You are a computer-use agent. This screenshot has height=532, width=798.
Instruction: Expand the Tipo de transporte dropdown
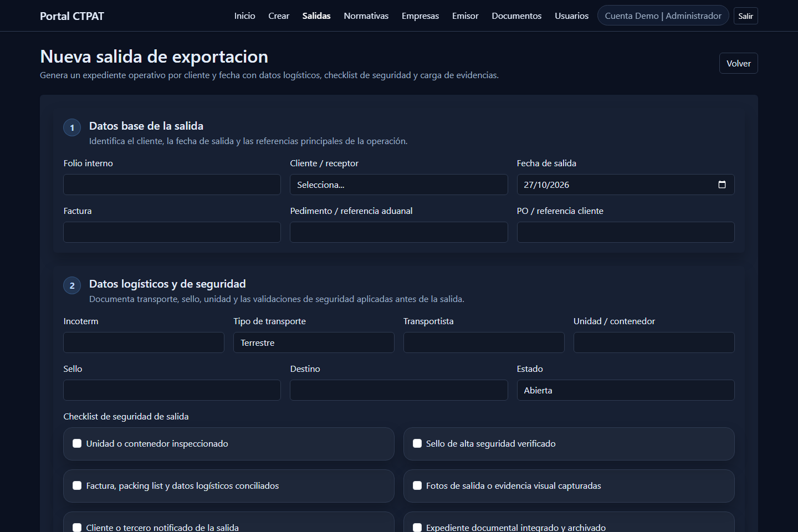[x=314, y=342]
